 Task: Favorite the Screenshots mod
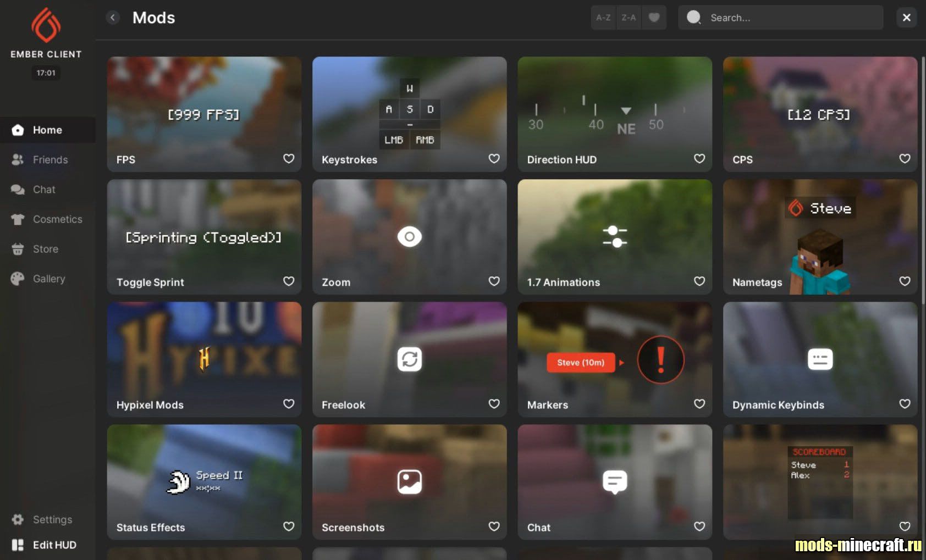click(x=494, y=526)
